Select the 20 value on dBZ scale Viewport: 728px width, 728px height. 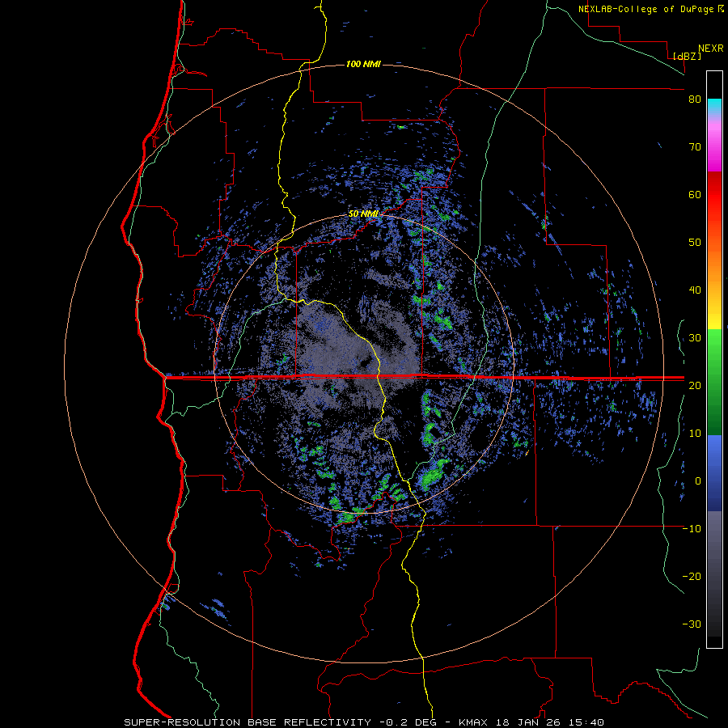(695, 386)
